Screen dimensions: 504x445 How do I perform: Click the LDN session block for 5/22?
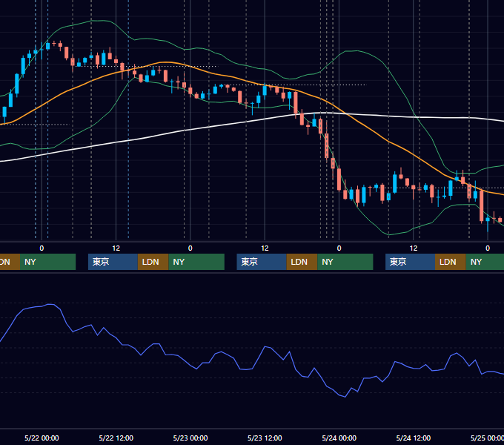(x=153, y=262)
